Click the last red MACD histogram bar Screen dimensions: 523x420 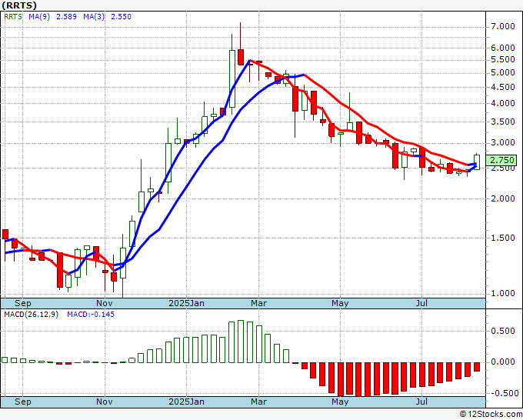click(x=477, y=367)
